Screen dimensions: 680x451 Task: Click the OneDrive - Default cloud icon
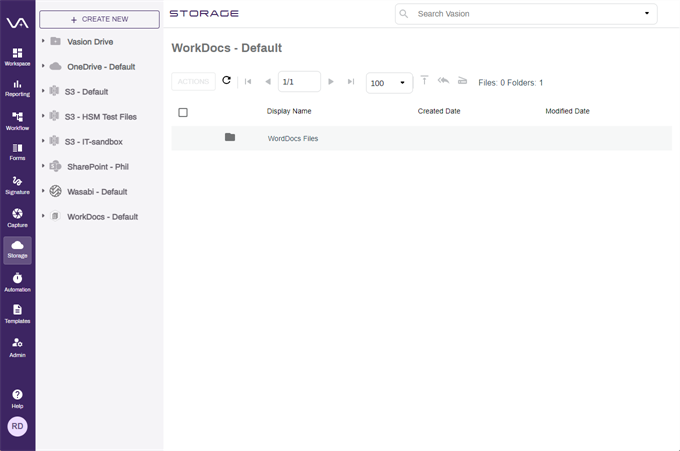tap(56, 66)
